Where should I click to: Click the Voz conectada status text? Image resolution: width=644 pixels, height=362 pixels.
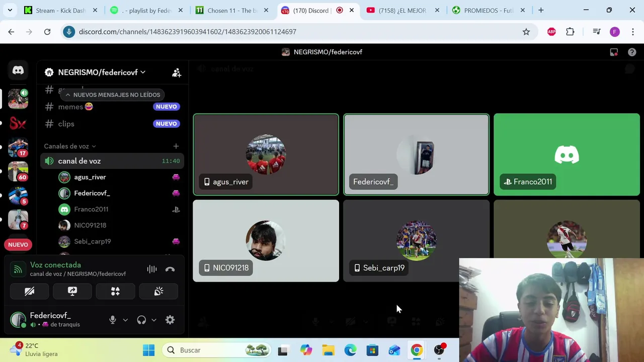click(55, 265)
